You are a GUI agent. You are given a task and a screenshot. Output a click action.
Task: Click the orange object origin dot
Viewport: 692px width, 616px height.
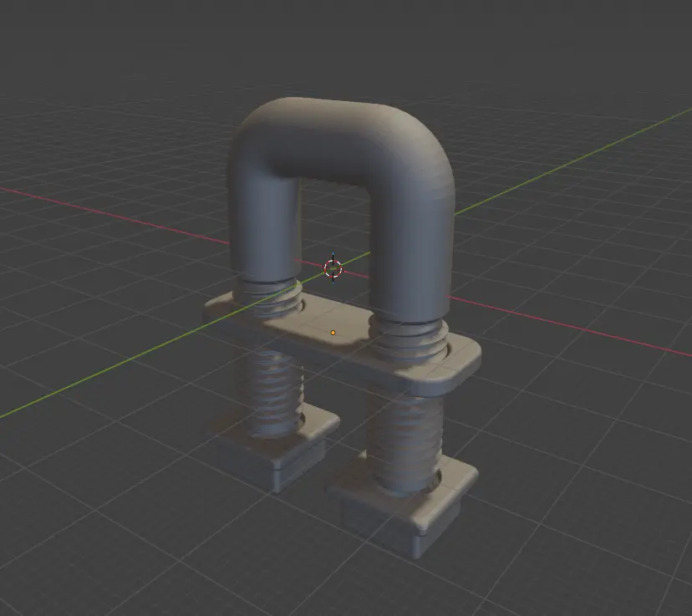(333, 333)
